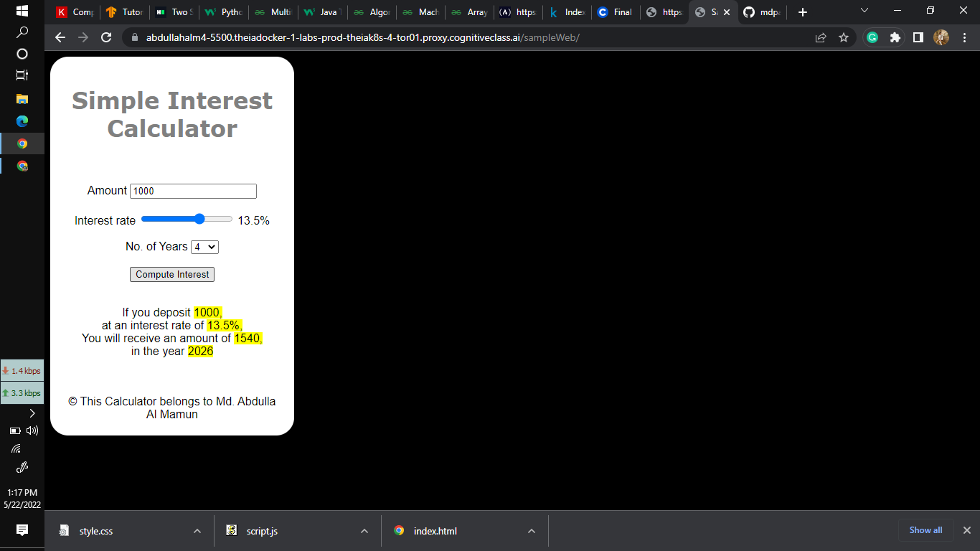
Task: Launch Chrome from the taskbar
Action: pyautogui.click(x=22, y=143)
